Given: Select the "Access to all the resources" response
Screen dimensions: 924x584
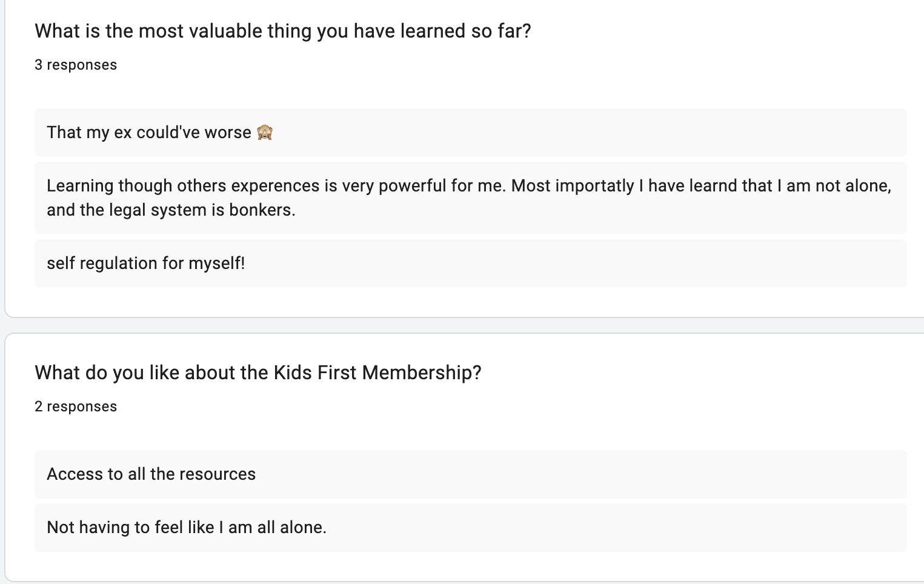Looking at the screenshot, I should pyautogui.click(x=151, y=474).
